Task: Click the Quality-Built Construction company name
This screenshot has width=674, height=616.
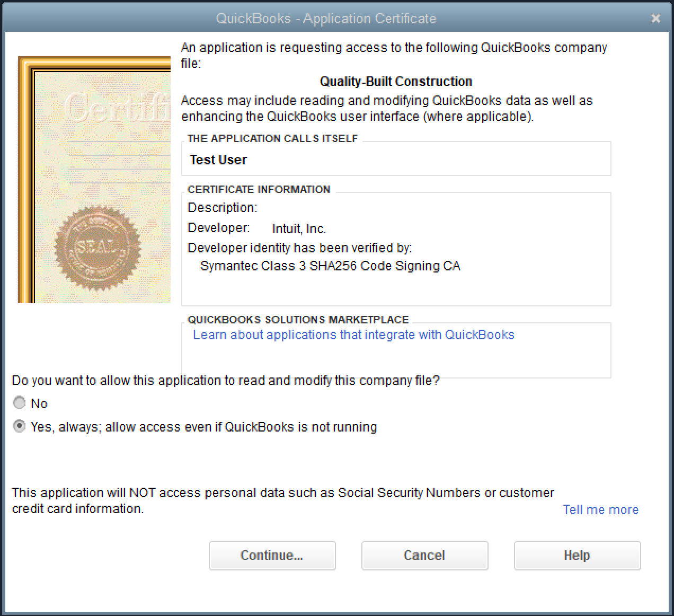Action: pyautogui.click(x=396, y=82)
